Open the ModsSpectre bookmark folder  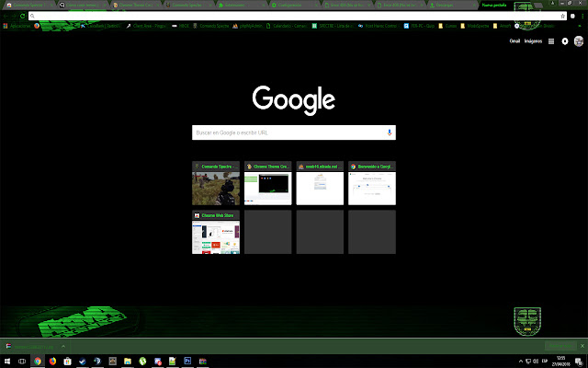(x=475, y=26)
